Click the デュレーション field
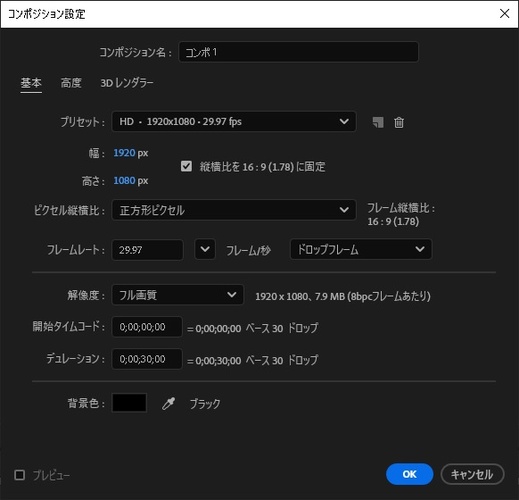 tap(147, 359)
